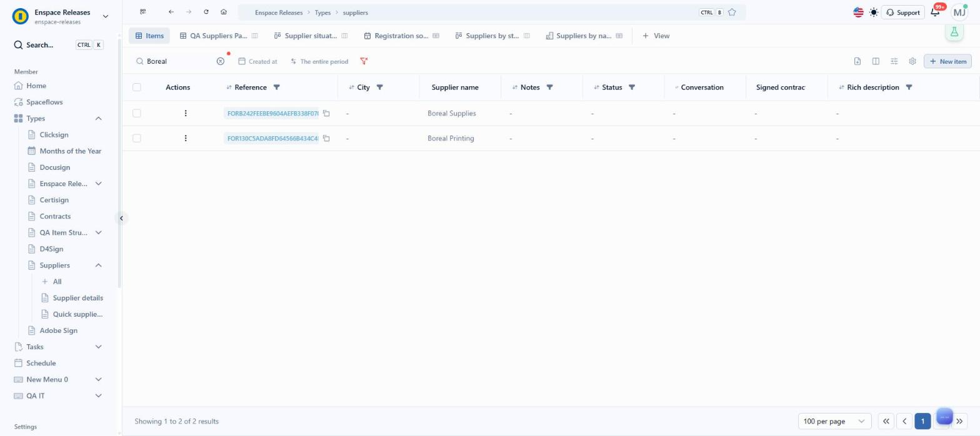Click the home icon in top bar
980x436 pixels.
click(224, 12)
